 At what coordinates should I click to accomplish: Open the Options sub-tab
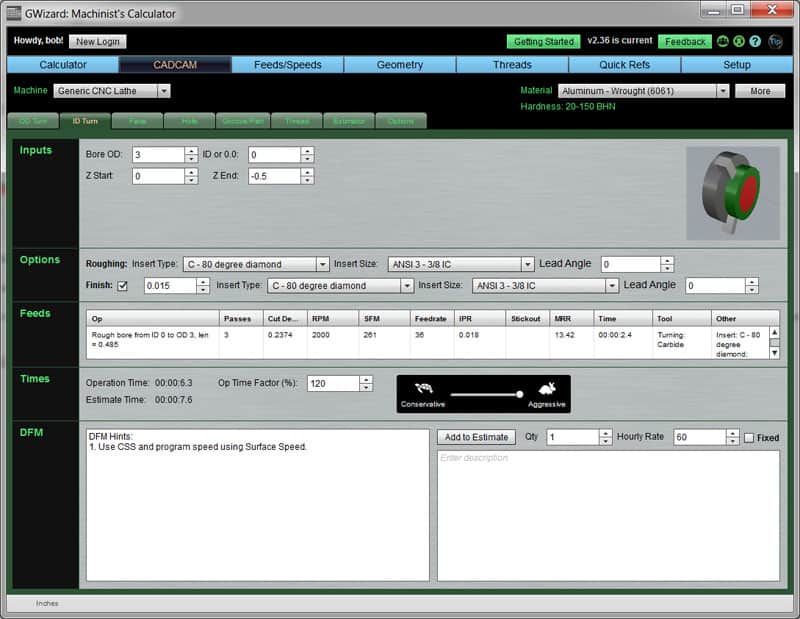click(x=400, y=120)
